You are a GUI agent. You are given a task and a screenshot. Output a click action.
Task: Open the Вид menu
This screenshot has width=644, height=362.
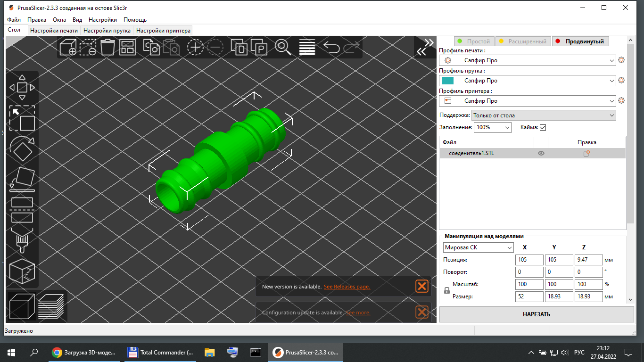(x=77, y=20)
